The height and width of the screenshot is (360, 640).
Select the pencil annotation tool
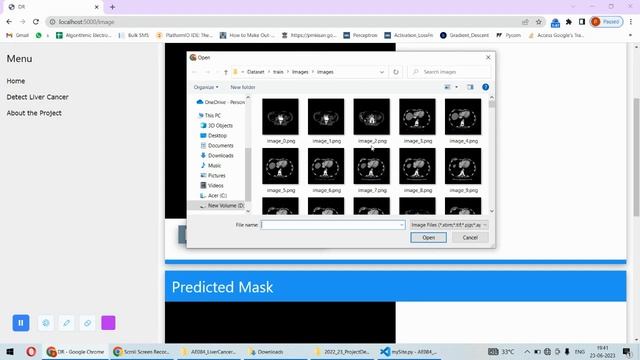(x=67, y=323)
